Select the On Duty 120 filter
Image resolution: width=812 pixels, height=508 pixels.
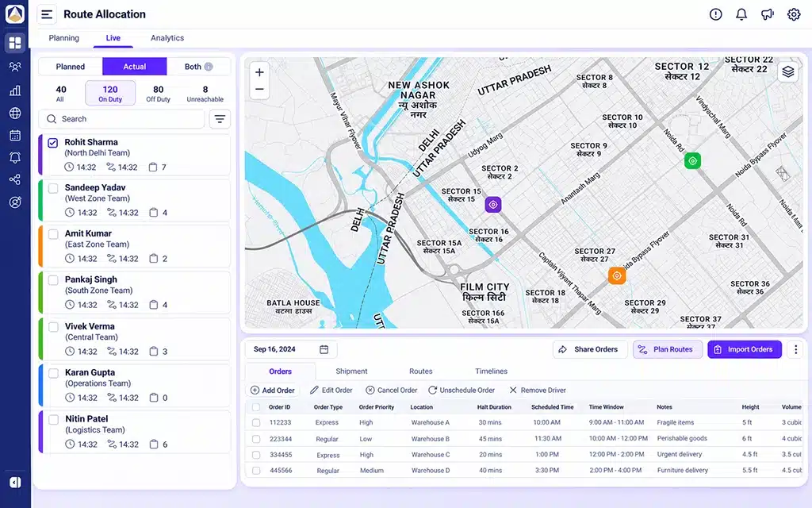pos(110,94)
